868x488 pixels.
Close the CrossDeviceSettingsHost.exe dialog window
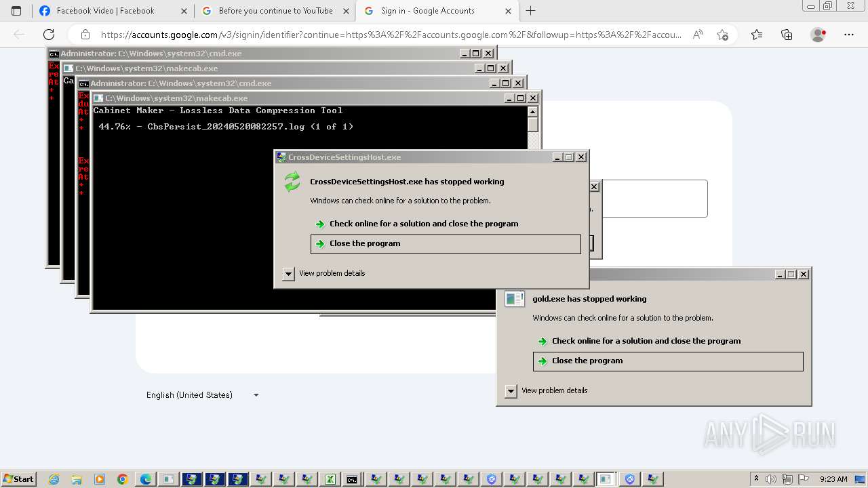(x=581, y=157)
